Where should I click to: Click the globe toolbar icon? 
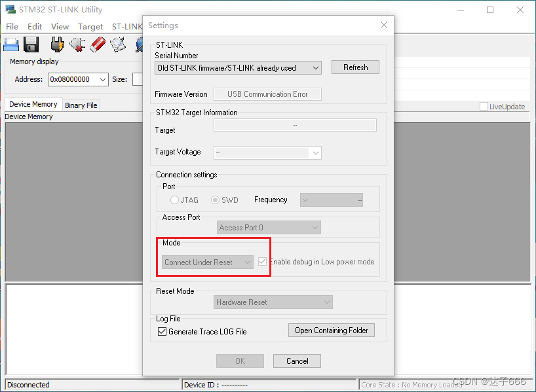coord(139,44)
